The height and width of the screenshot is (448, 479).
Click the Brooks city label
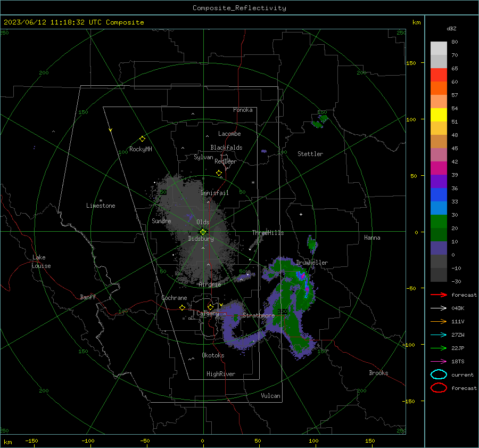378,373
